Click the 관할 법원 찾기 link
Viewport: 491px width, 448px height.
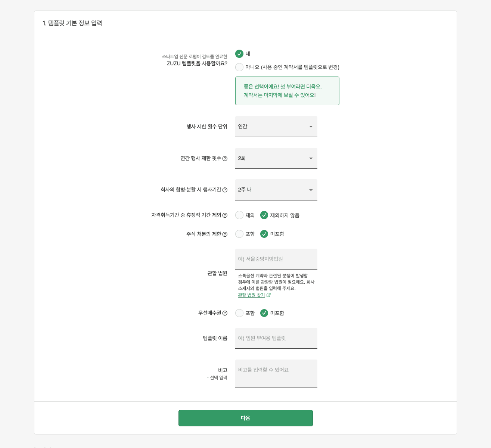[251, 295]
